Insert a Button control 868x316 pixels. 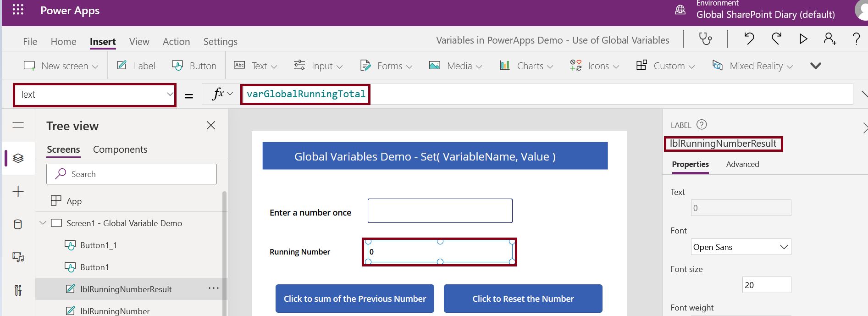[x=194, y=66]
